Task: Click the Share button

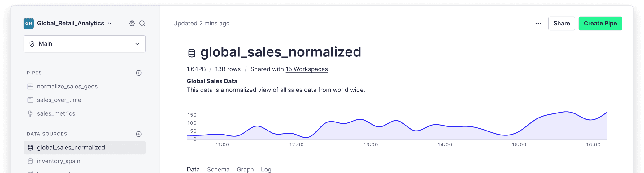Action: (x=562, y=24)
